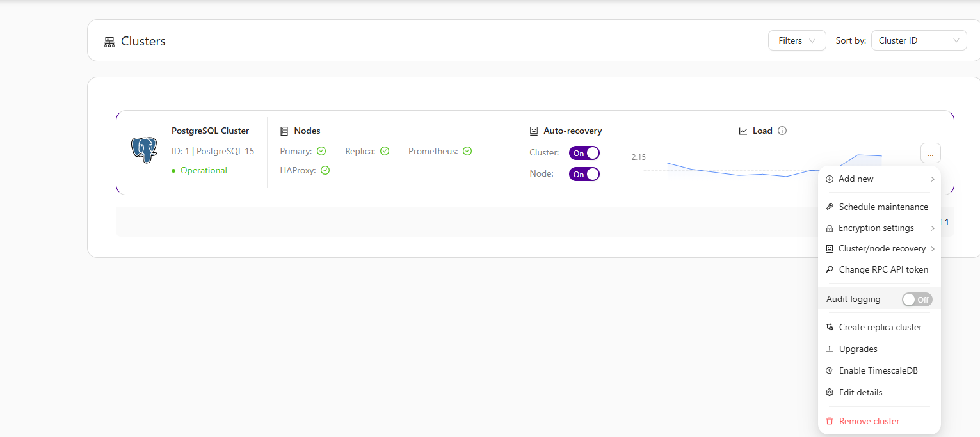Click the Load info circle icon

[x=782, y=131]
